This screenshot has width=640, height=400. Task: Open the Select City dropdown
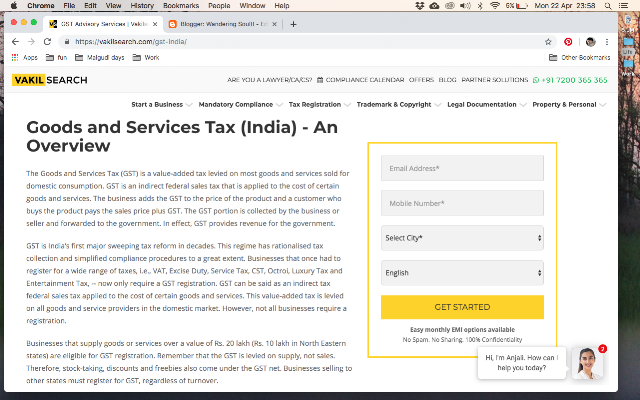click(x=462, y=238)
